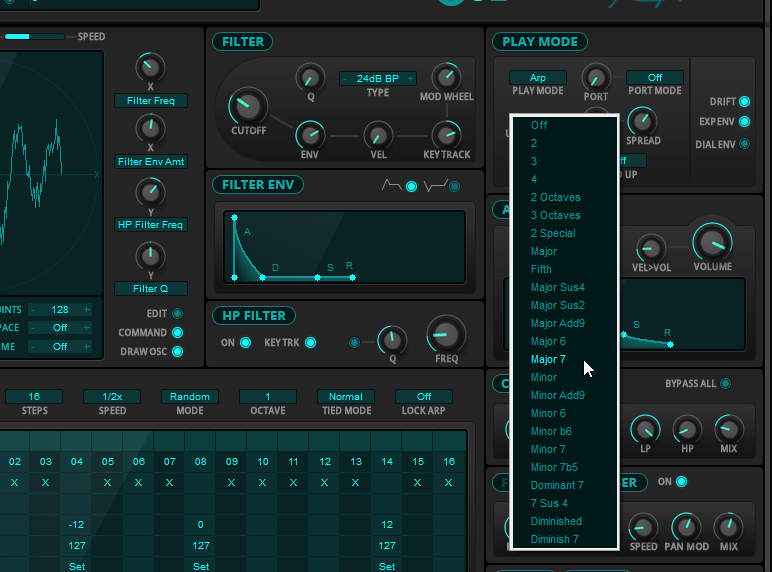The image size is (772, 572).
Task: Toggle the LED beside HP filter Q
Action: [x=354, y=342]
